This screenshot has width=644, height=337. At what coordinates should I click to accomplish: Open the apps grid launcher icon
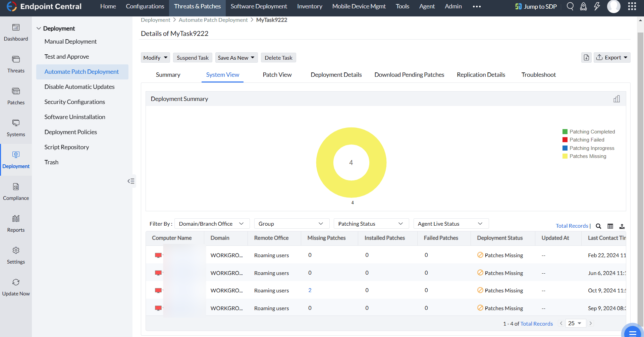coord(632,6)
